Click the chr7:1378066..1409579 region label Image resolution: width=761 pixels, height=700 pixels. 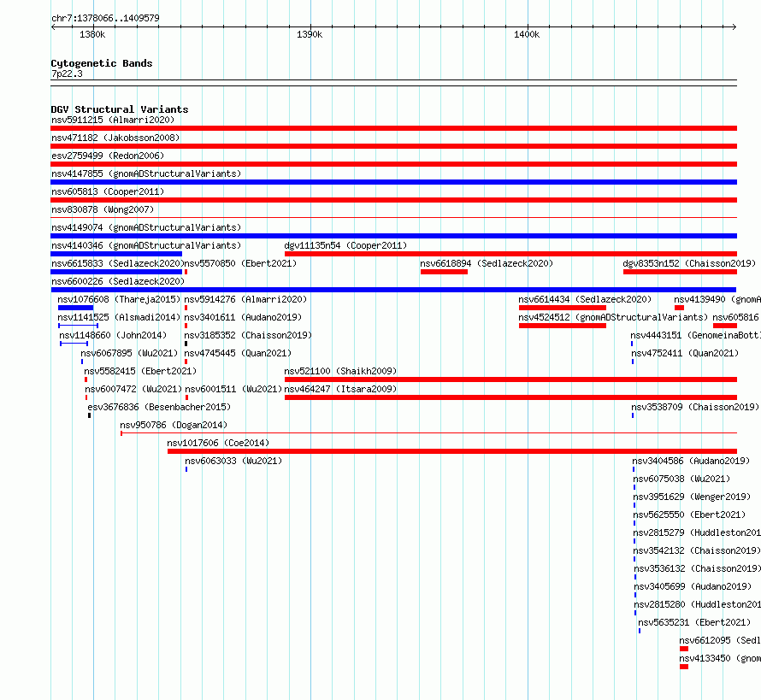point(105,18)
